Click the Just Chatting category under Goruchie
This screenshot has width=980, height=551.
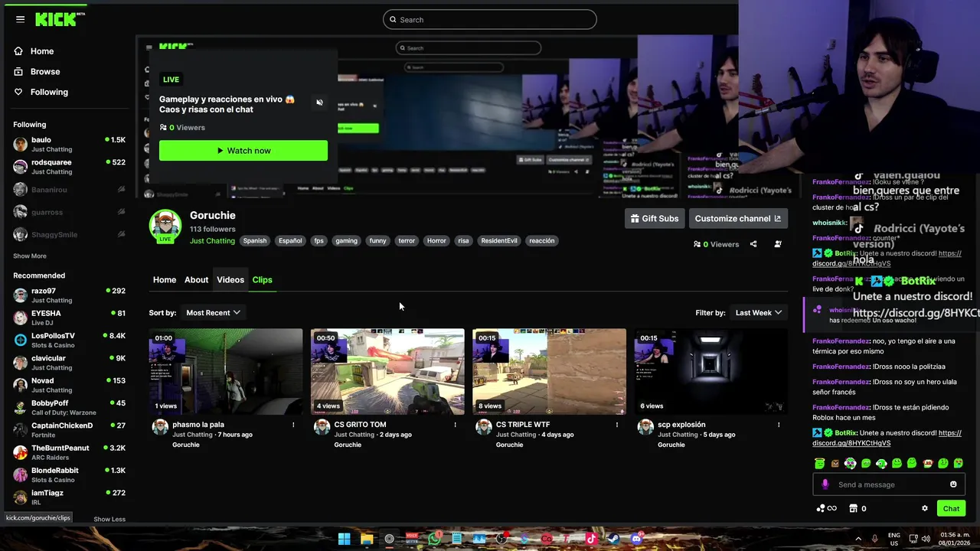click(212, 241)
